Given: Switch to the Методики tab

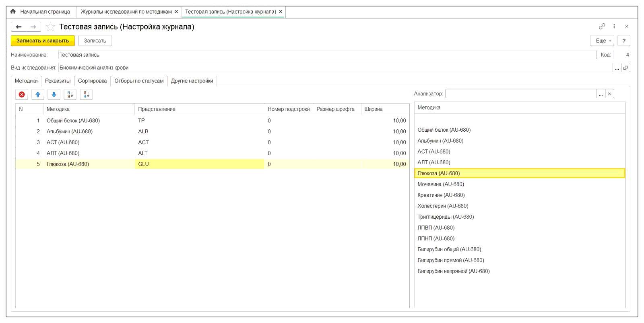Looking at the screenshot, I should tap(26, 81).
